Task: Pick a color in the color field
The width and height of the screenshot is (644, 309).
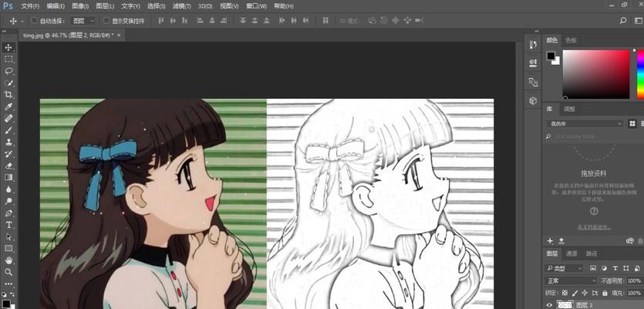Action: pos(596,74)
